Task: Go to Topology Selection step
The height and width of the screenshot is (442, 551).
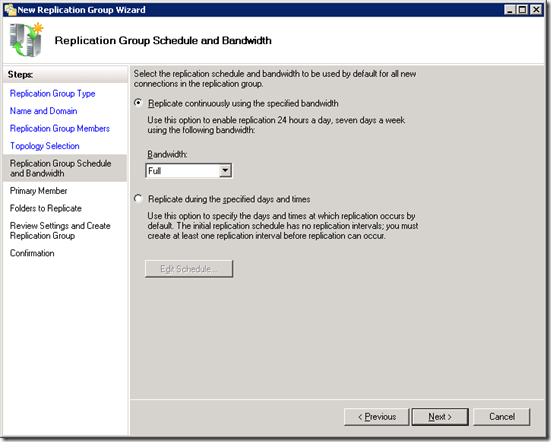Action: [x=45, y=146]
